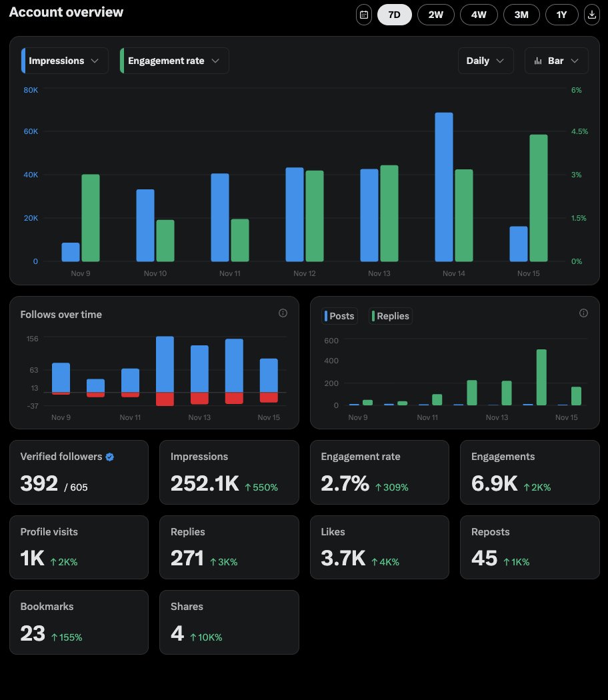The width and height of the screenshot is (608, 700).
Task: Open the Posts and Replies chart info icon
Action: (583, 313)
